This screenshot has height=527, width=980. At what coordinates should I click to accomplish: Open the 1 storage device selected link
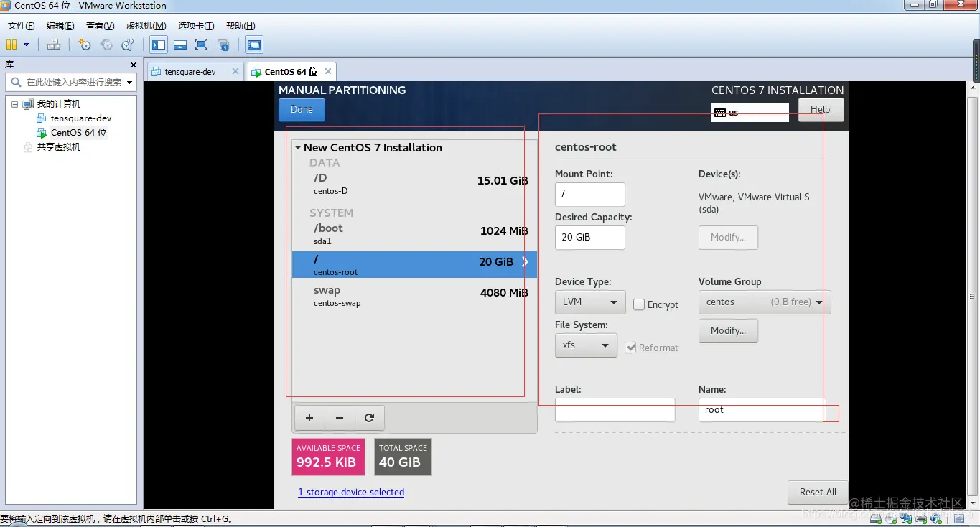tap(351, 493)
